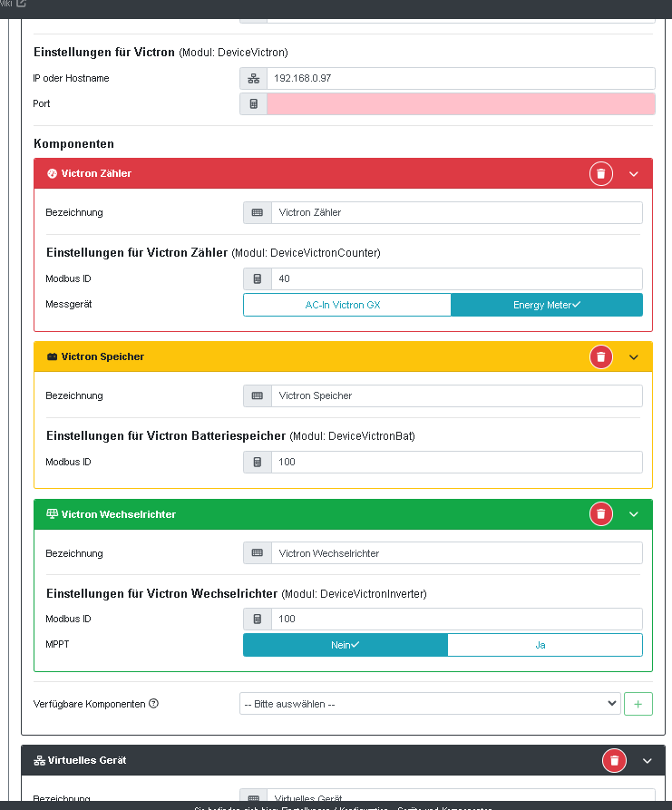Click the network icon beside IP field
672x810 pixels.
(x=254, y=79)
